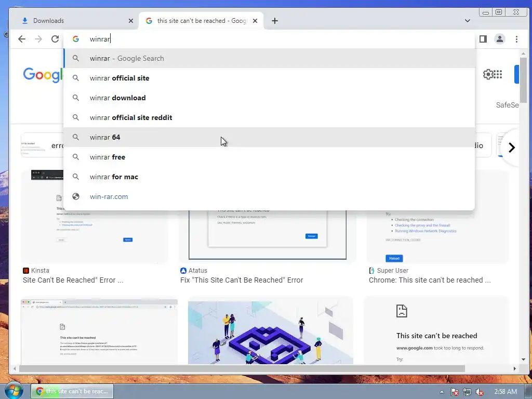Open the Google apps grid
Viewport: 532px width, 399px height.
[498, 74]
